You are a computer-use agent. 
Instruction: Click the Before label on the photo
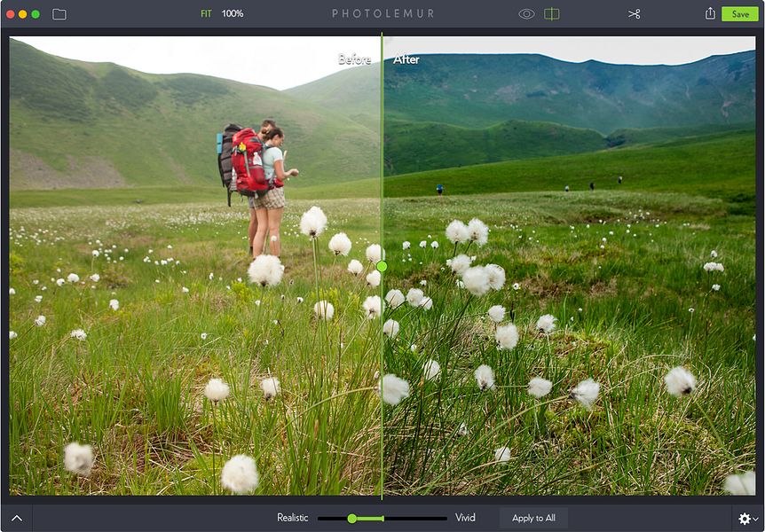coord(355,59)
